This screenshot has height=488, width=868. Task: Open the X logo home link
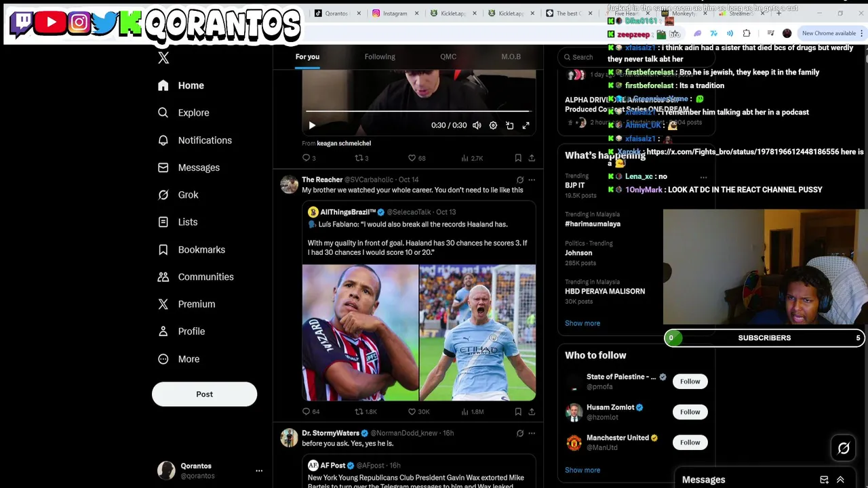tap(163, 58)
